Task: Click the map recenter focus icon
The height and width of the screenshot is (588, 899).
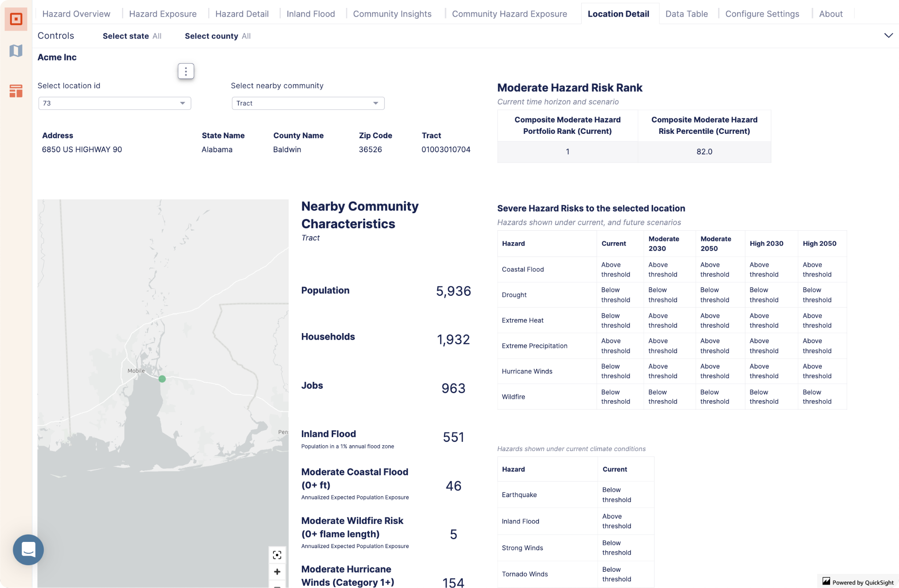Action: pos(277,555)
